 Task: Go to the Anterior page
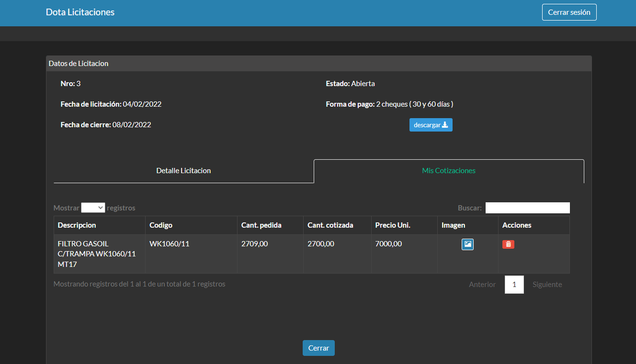point(482,285)
